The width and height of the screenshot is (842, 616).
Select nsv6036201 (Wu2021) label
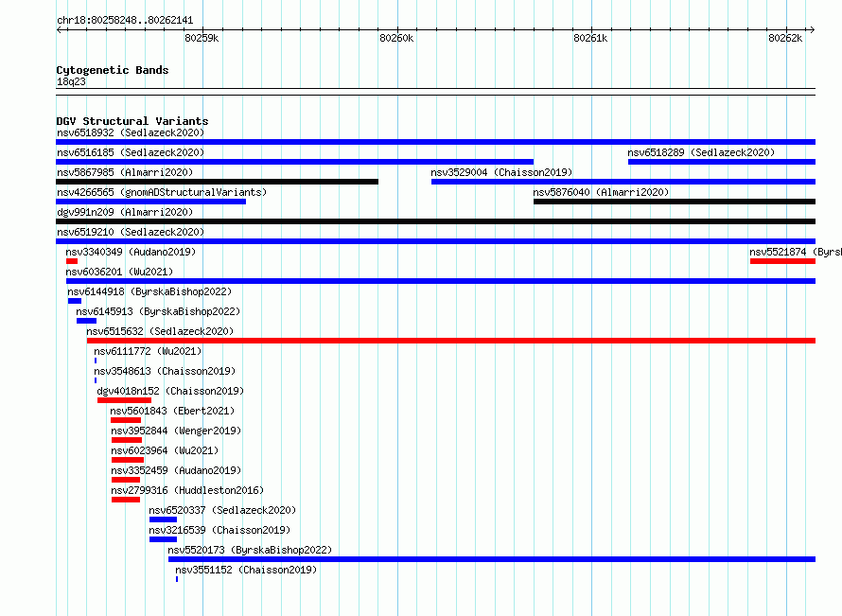tap(119, 272)
